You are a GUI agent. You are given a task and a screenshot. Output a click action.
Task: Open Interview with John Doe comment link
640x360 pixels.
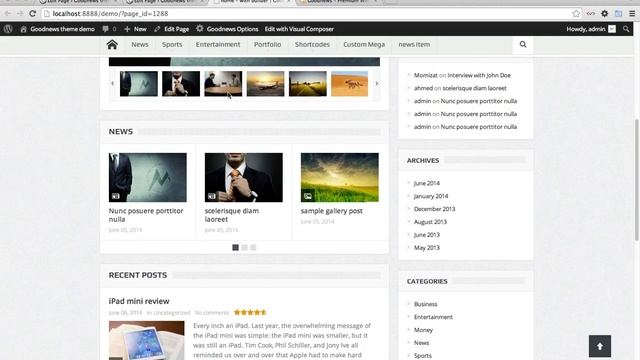click(x=479, y=75)
